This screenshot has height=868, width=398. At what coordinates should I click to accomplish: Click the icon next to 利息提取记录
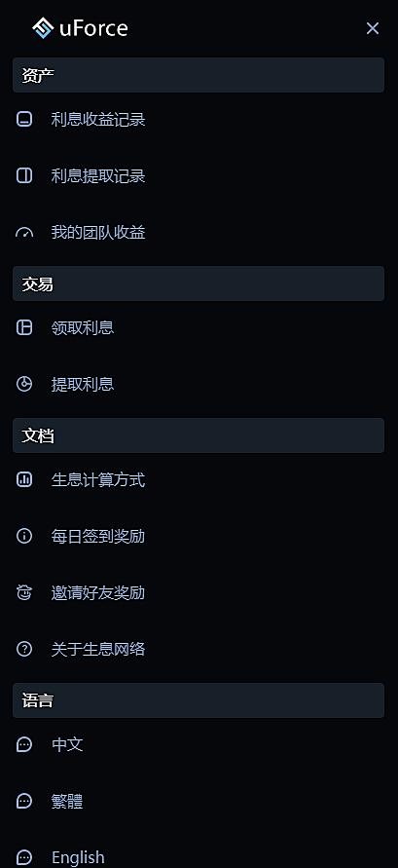[x=24, y=175]
